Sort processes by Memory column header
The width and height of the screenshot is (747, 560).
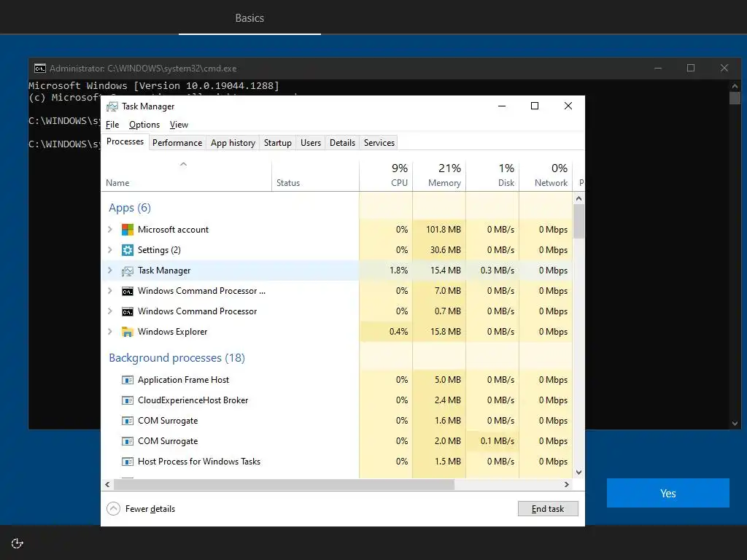439,175
